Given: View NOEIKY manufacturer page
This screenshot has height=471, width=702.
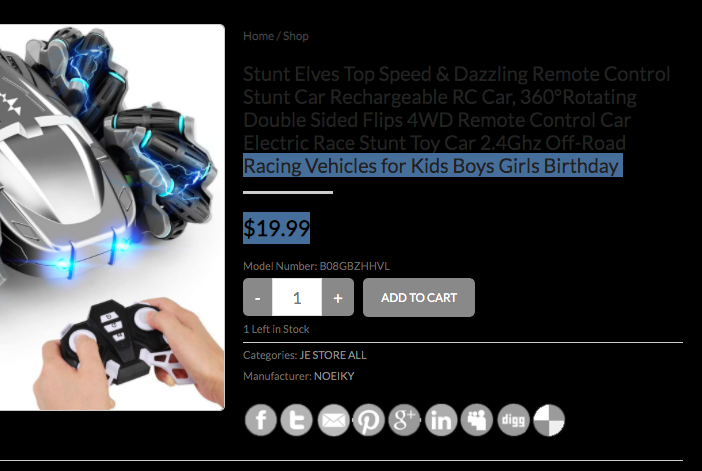Looking at the screenshot, I should pos(334,376).
